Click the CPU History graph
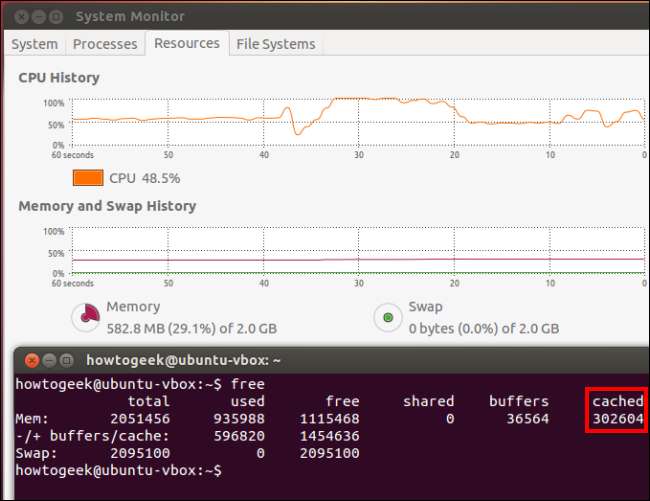 (358, 124)
